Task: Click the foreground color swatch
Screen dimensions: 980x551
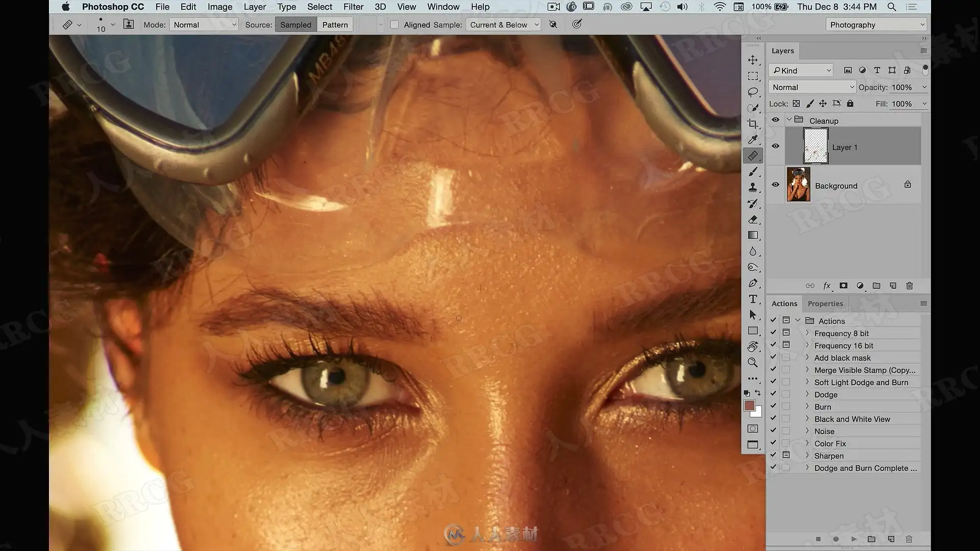Action: tap(749, 405)
